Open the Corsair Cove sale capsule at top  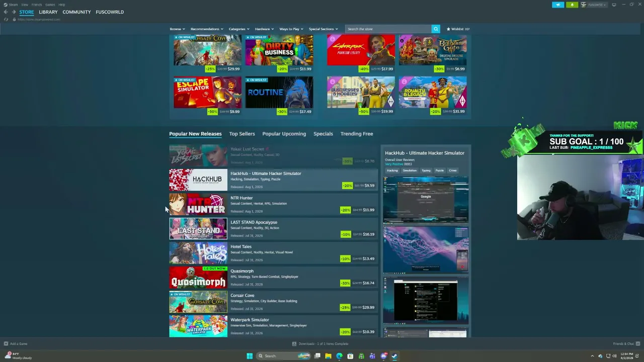(207, 54)
